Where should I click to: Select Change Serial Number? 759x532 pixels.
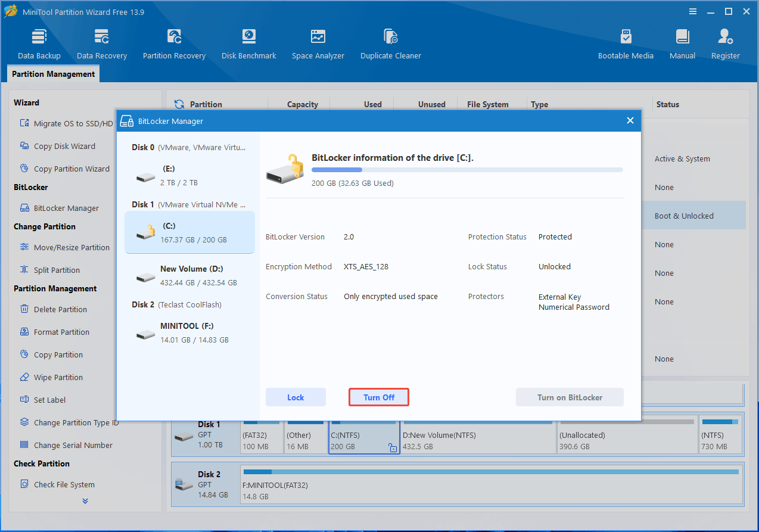[66, 445]
